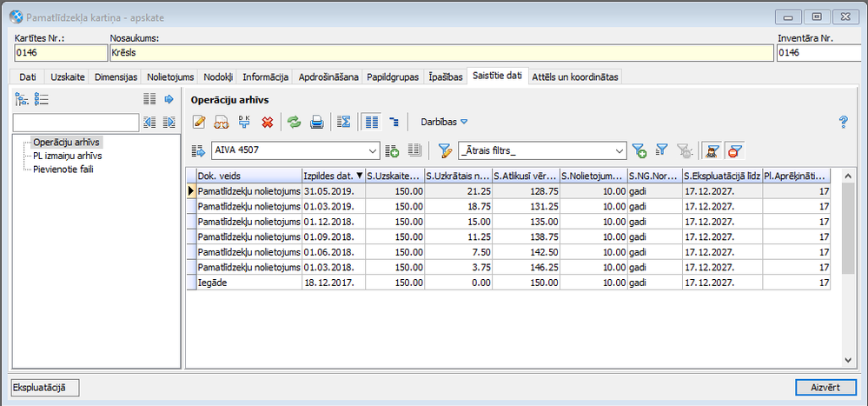
Task: Click the greyed copy view columns icon
Action: click(x=414, y=150)
